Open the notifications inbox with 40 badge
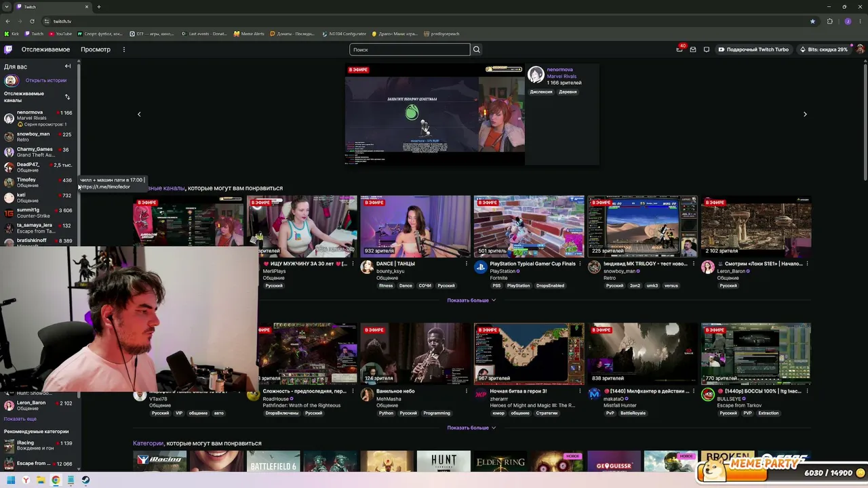The image size is (868, 488). (x=679, y=49)
